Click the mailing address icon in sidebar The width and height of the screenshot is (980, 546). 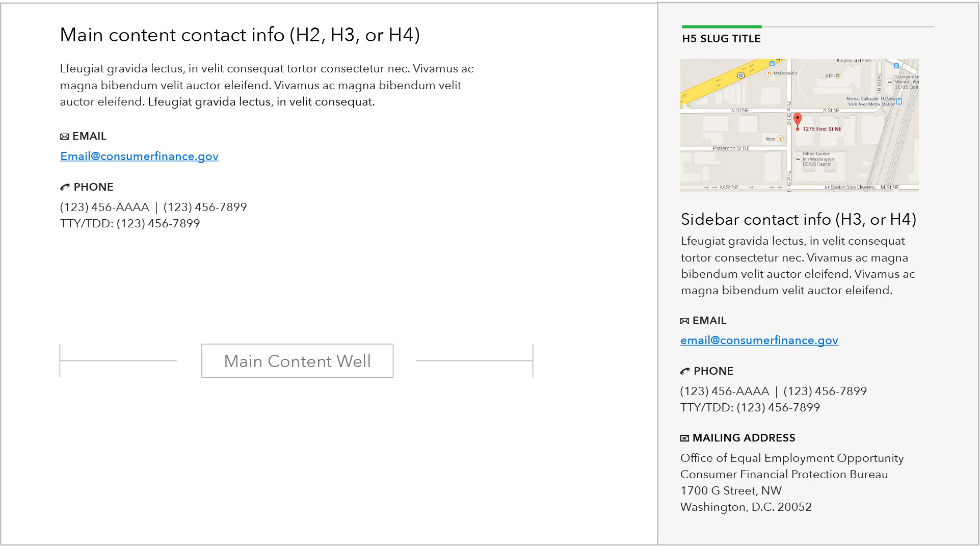(684, 438)
